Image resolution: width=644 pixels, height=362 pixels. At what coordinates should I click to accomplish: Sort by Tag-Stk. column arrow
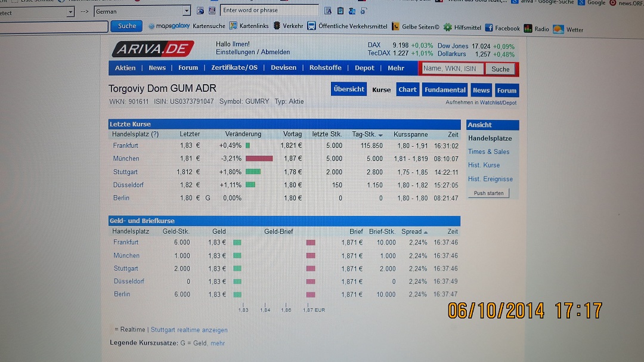tap(380, 135)
